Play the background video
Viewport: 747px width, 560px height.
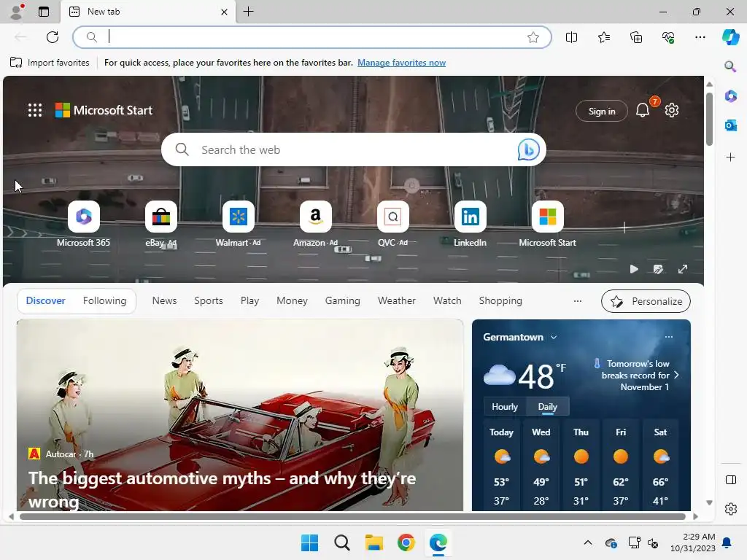(x=634, y=270)
